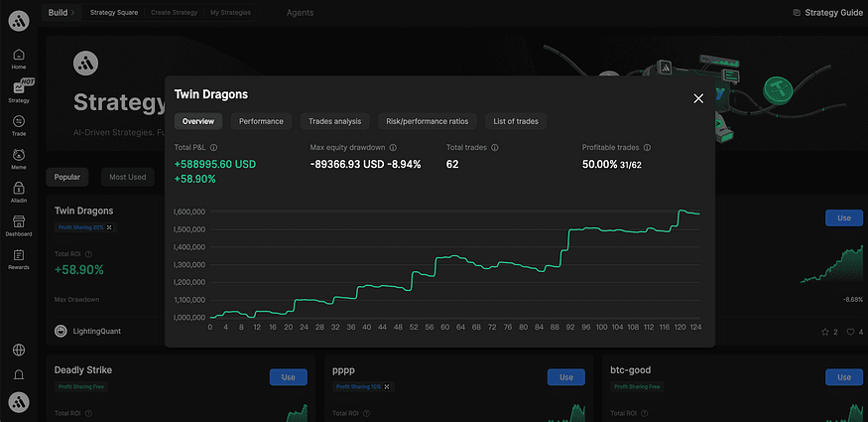Click the globe language icon
Image resolution: width=868 pixels, height=422 pixels.
[19, 350]
